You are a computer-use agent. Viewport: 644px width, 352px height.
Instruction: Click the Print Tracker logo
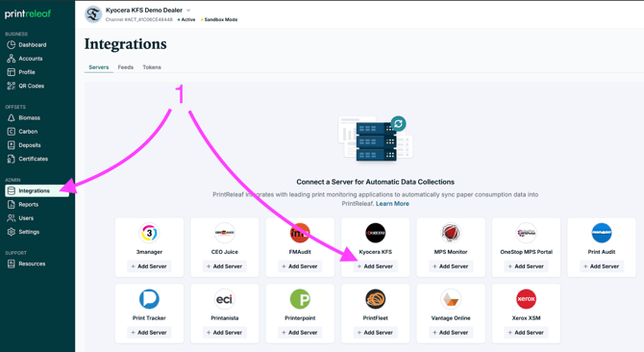[149, 299]
